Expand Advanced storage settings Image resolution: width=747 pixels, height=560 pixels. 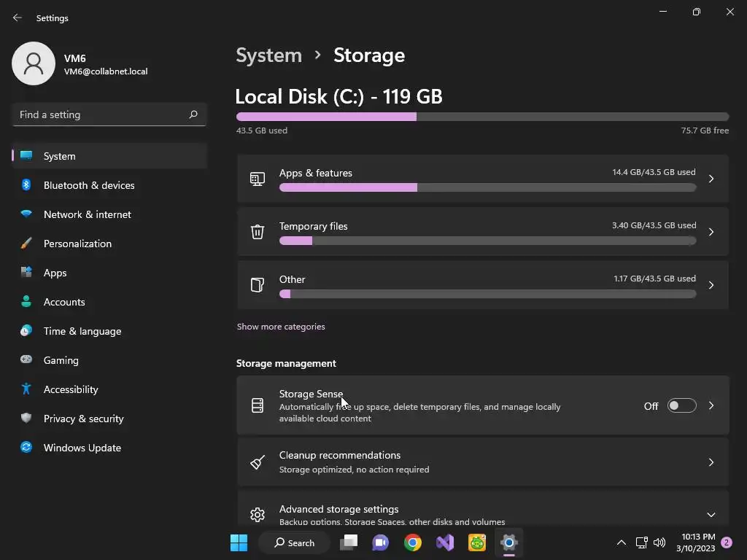(x=711, y=515)
